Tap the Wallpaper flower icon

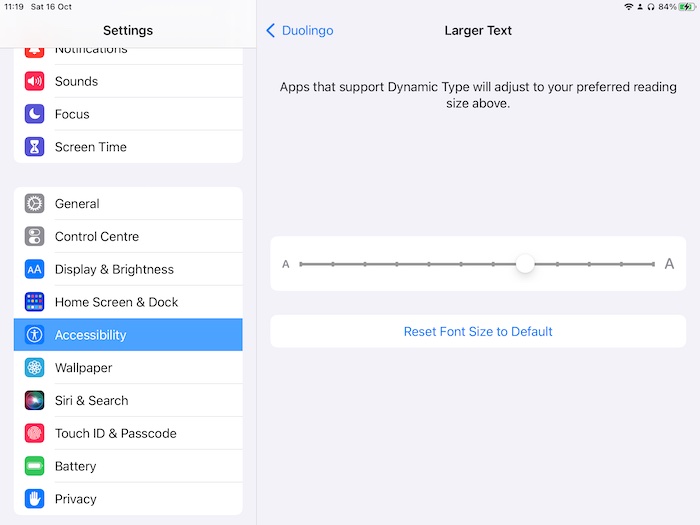[x=35, y=368]
